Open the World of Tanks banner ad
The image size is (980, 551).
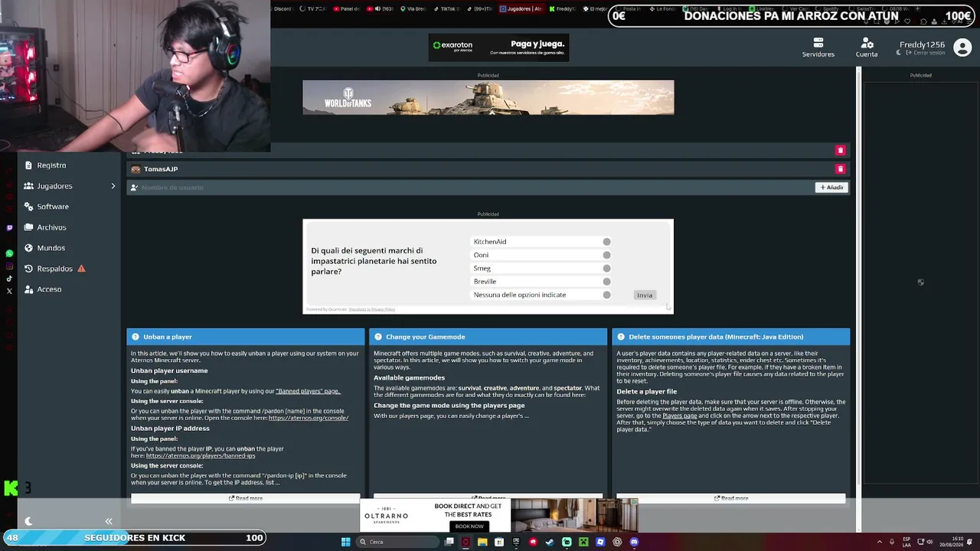tap(488, 97)
